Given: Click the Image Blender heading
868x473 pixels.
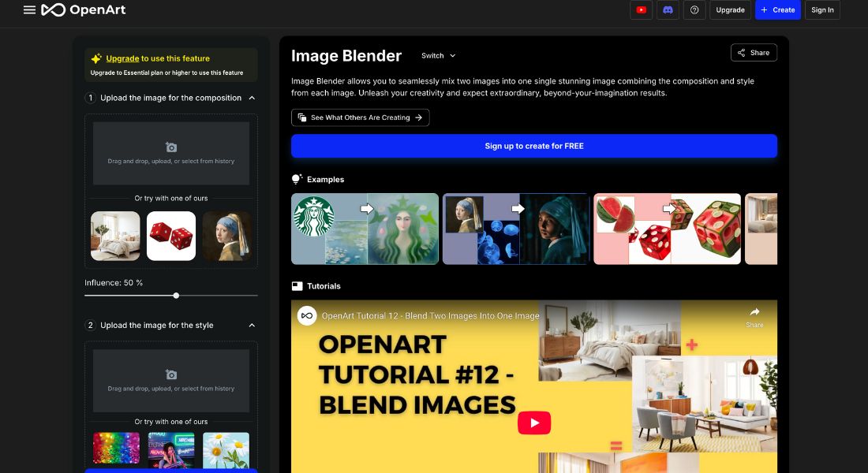Looking at the screenshot, I should pyautogui.click(x=346, y=56).
